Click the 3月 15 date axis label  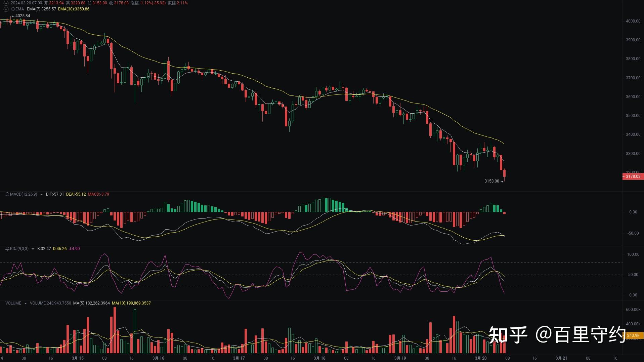(x=78, y=358)
